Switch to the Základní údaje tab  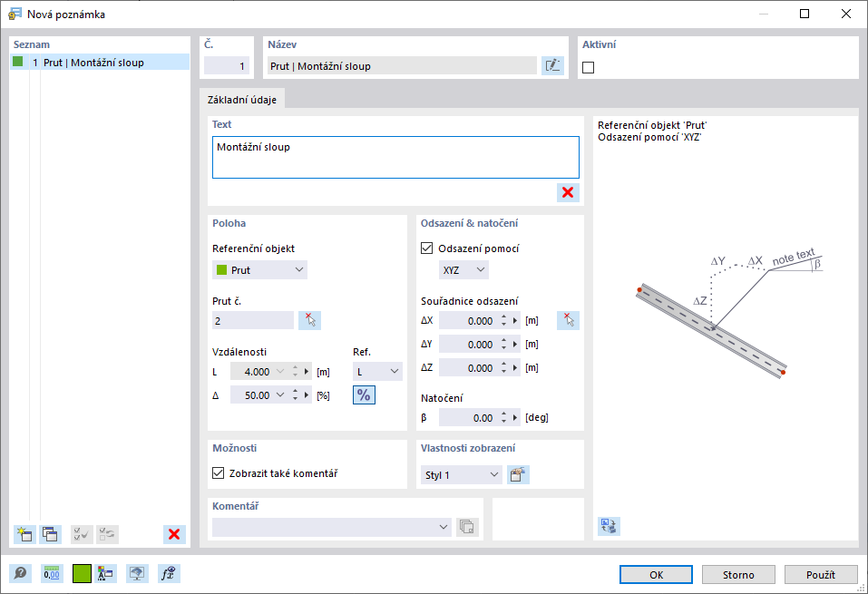[242, 99]
